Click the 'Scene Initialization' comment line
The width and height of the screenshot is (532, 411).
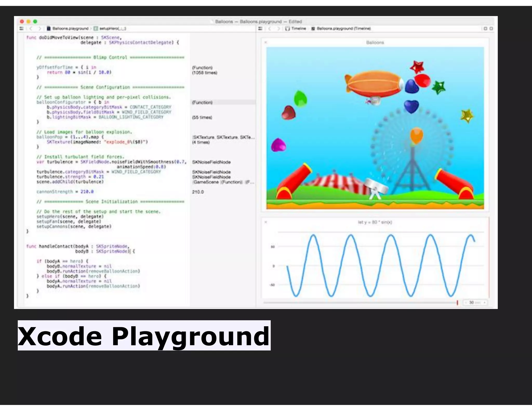click(110, 202)
